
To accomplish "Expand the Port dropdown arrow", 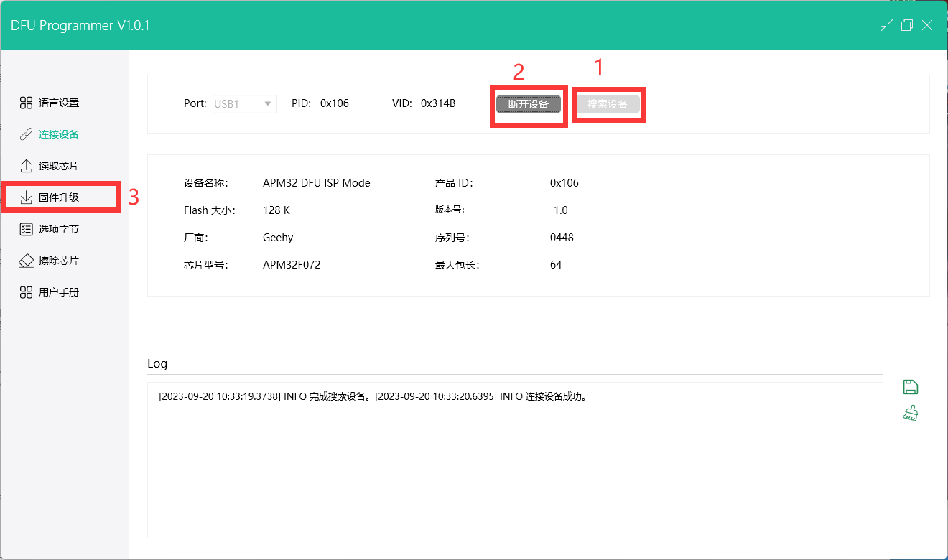I will (x=269, y=103).
